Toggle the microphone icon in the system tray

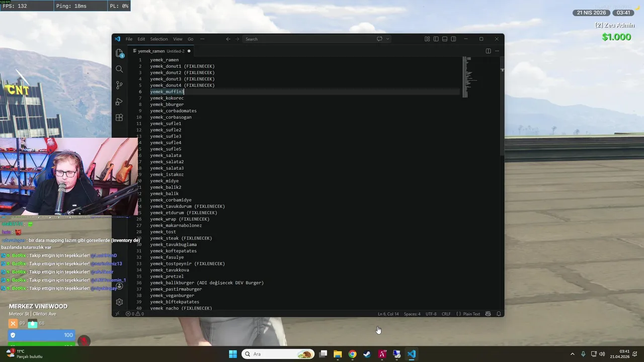point(583,354)
